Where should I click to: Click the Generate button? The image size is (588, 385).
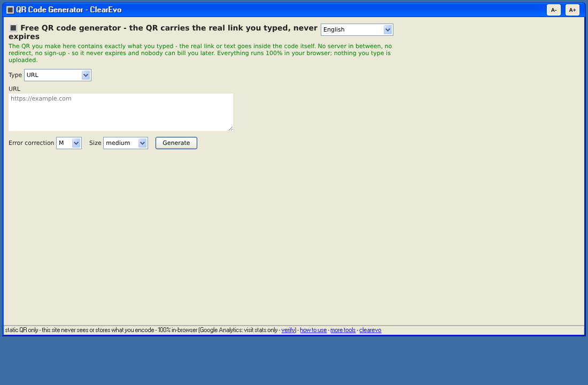point(176,143)
